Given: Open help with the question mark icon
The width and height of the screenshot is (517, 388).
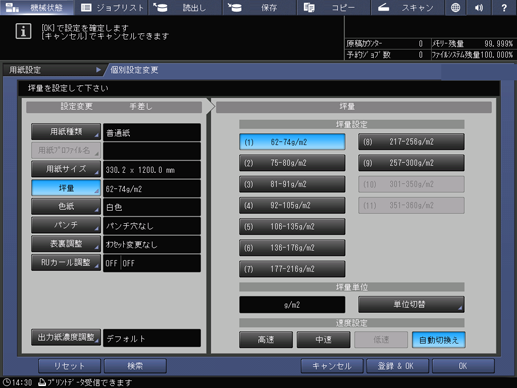Looking at the screenshot, I should click(504, 7).
